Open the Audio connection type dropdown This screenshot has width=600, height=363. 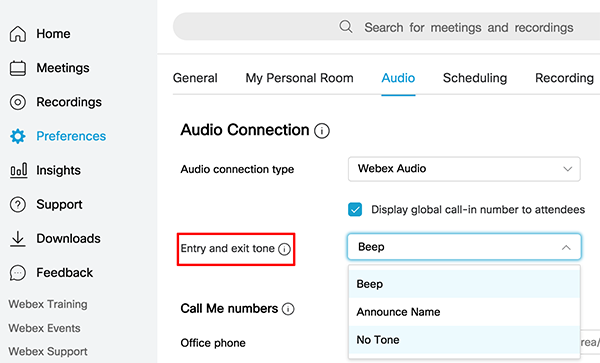[x=464, y=169]
